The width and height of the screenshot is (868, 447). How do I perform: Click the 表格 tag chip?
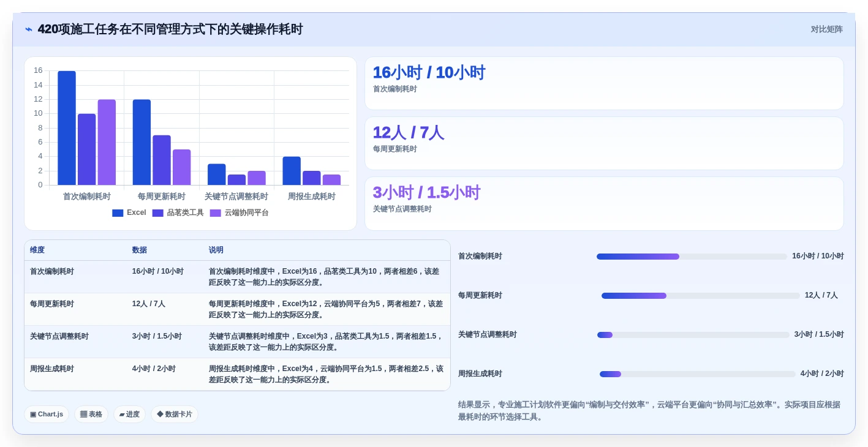coord(91,415)
